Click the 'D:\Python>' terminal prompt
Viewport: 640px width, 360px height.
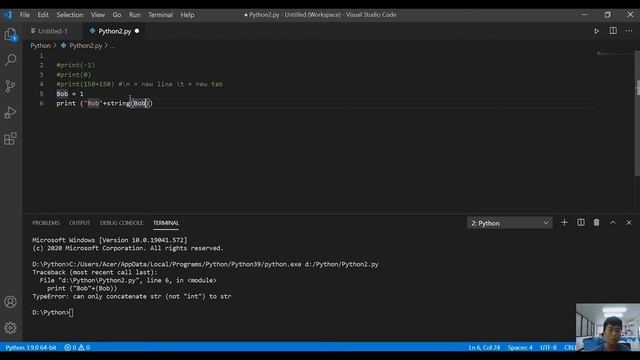click(51, 312)
